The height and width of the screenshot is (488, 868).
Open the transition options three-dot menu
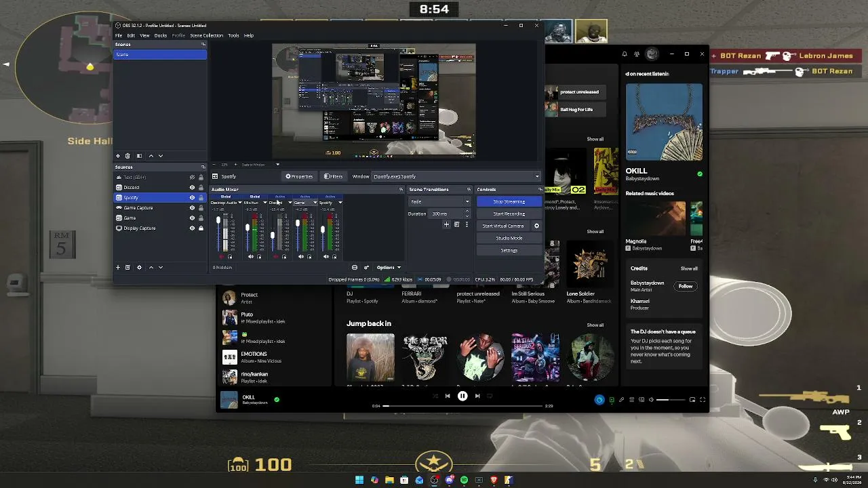(x=466, y=224)
